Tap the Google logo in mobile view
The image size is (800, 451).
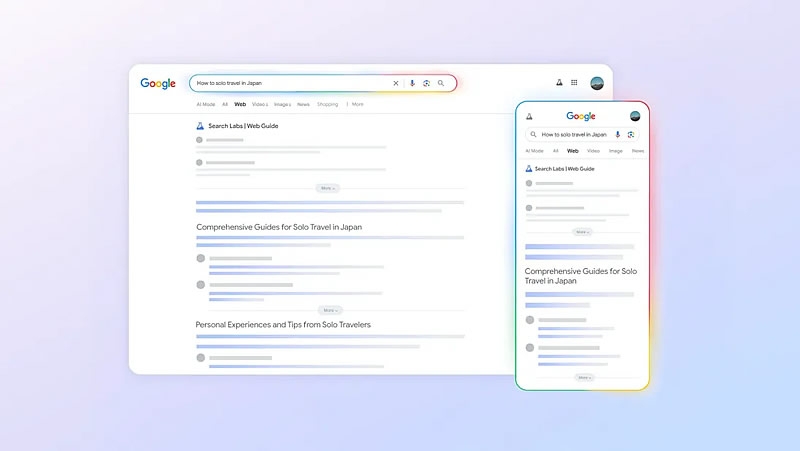581,116
